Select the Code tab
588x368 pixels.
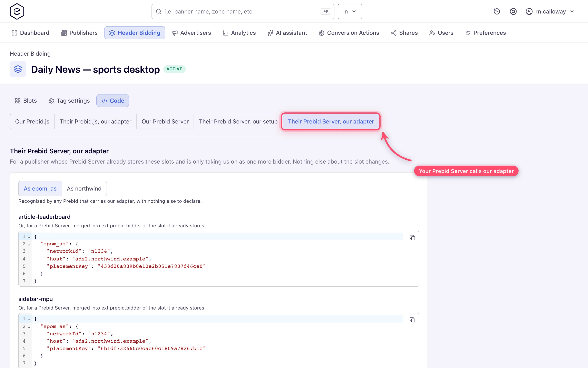(113, 101)
